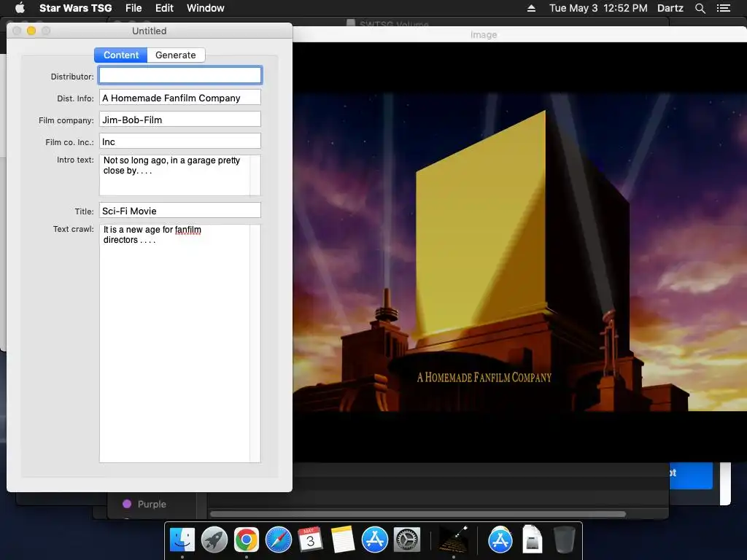Click the Title field containing Sci-Fi Movie
747x560 pixels.
point(180,211)
